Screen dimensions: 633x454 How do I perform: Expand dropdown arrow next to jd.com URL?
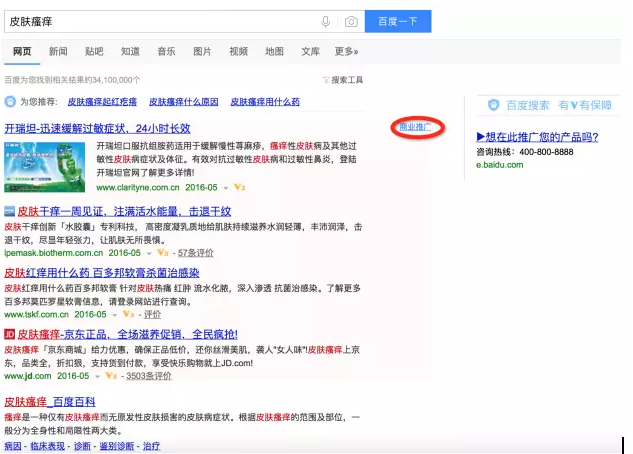(x=97, y=377)
